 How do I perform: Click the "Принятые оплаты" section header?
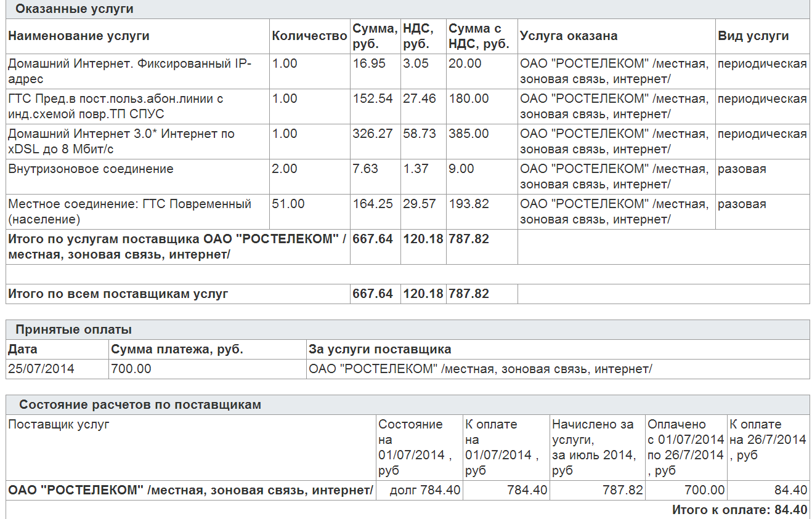point(74,330)
